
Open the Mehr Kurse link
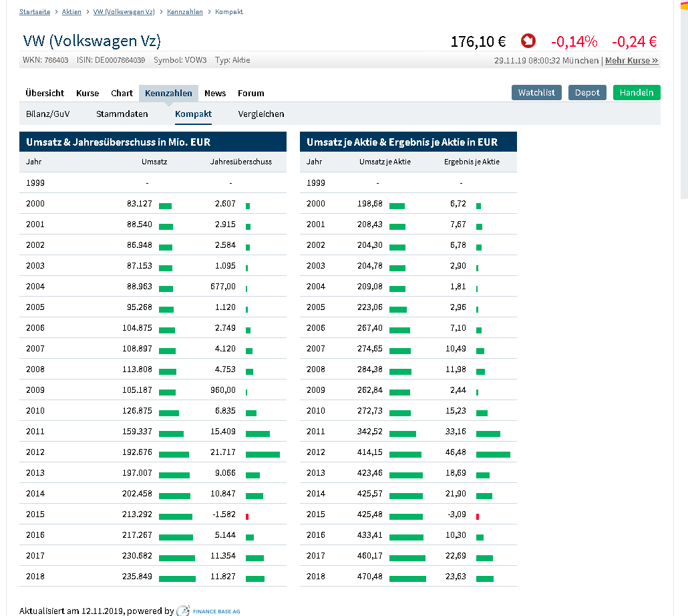631,61
